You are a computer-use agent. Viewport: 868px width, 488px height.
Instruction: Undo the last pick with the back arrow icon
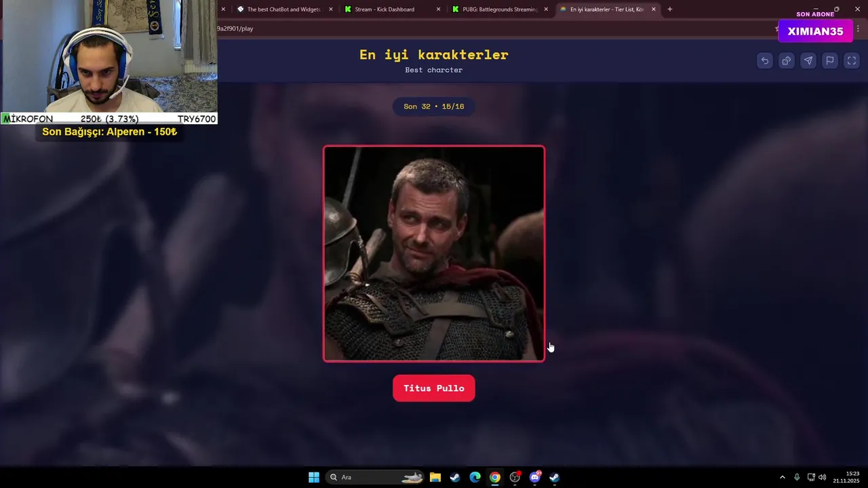(764, 61)
